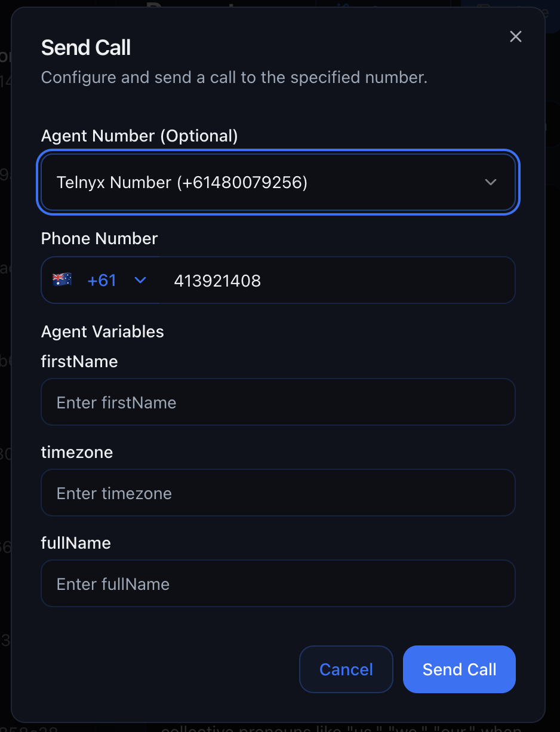Image resolution: width=560 pixels, height=732 pixels.
Task: Open the Telnyx Number selection list
Action: click(278, 182)
